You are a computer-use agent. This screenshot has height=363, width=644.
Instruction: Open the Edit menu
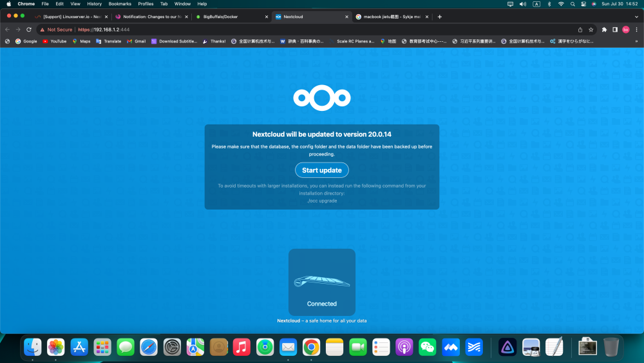pos(59,4)
